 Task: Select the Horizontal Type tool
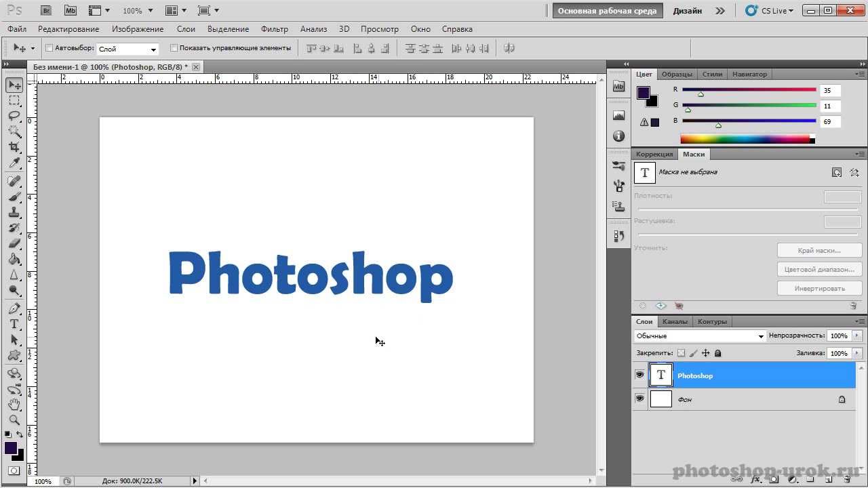pyautogui.click(x=14, y=324)
